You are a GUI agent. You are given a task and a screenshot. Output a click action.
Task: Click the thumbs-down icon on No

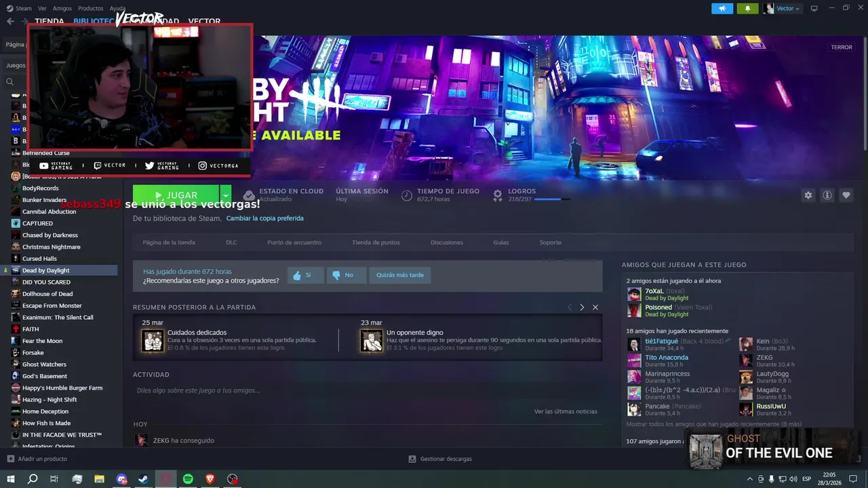[x=337, y=275]
